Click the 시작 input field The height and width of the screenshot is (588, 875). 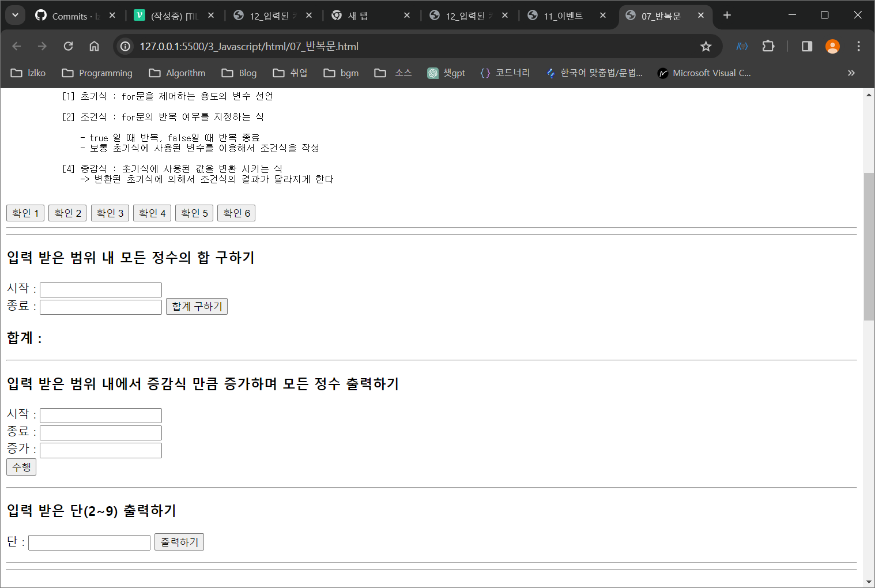100,289
